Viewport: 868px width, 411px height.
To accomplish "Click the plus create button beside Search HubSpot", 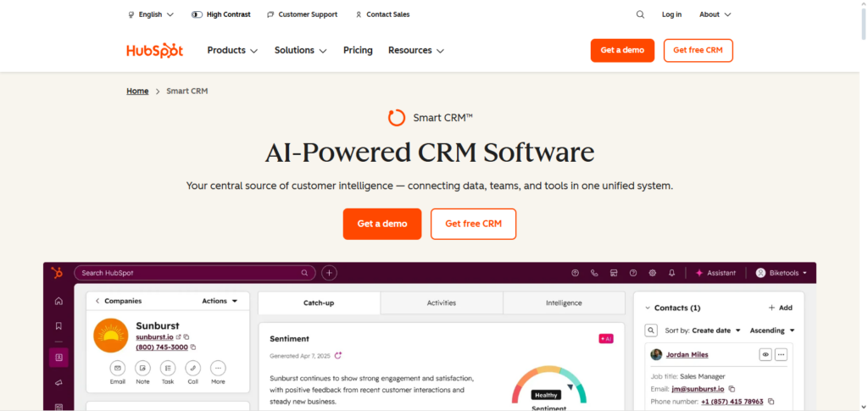I will pos(329,273).
